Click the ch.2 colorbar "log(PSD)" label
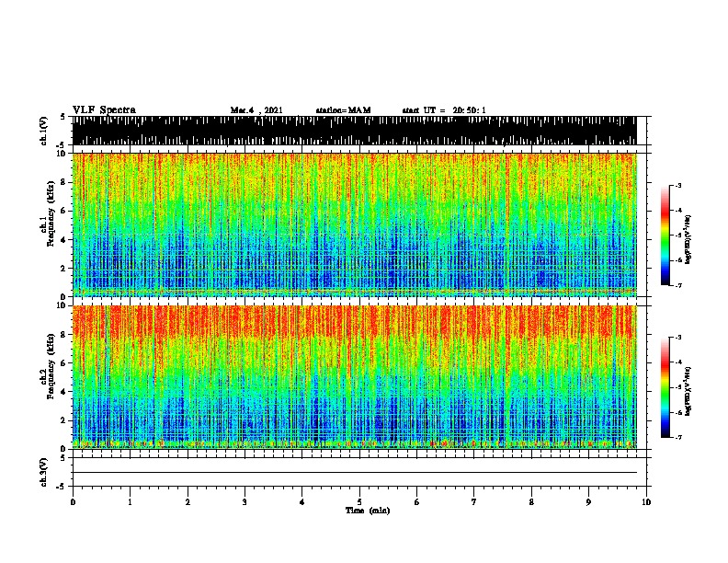728x563 pixels. (688, 391)
